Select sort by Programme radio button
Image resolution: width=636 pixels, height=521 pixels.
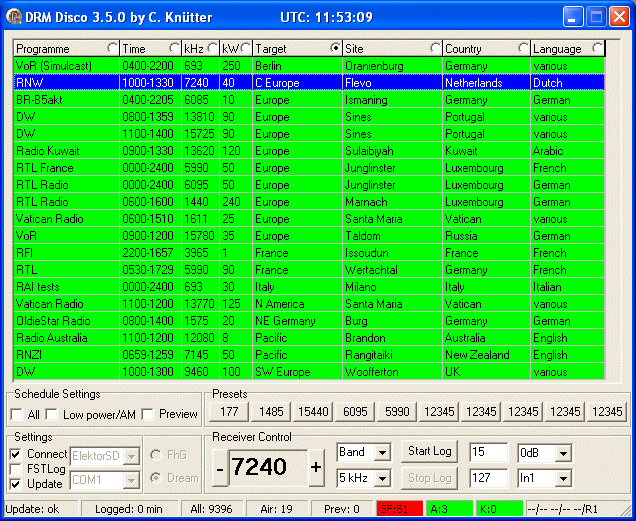coord(111,48)
